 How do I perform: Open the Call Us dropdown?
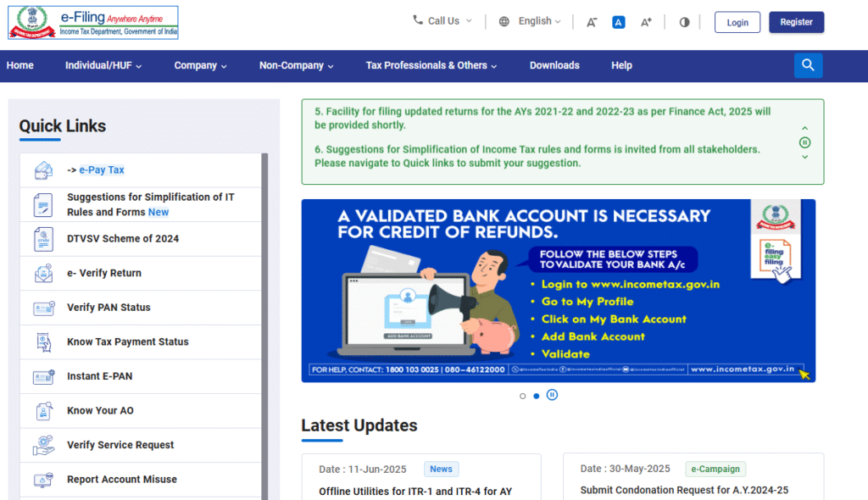442,21
